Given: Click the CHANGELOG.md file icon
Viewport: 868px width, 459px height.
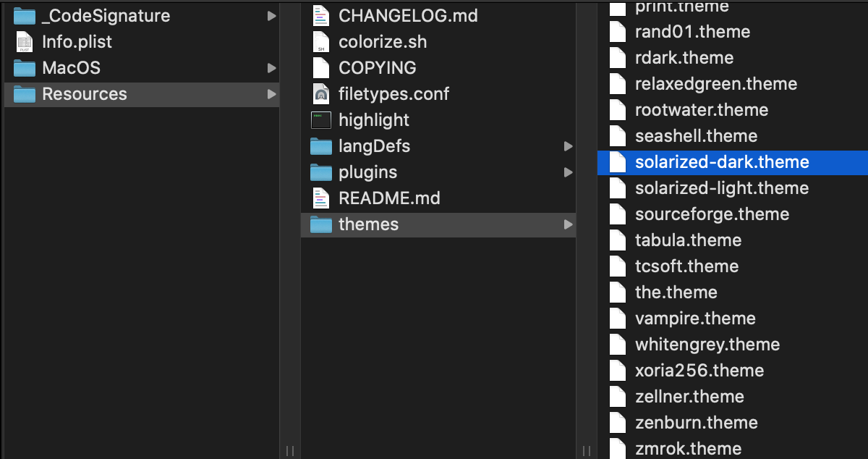Looking at the screenshot, I should 320,16.
